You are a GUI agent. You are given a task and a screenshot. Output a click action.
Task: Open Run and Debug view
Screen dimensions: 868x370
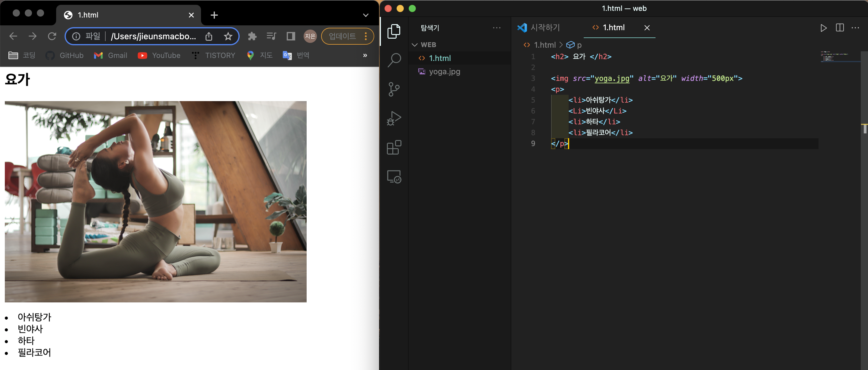point(394,118)
